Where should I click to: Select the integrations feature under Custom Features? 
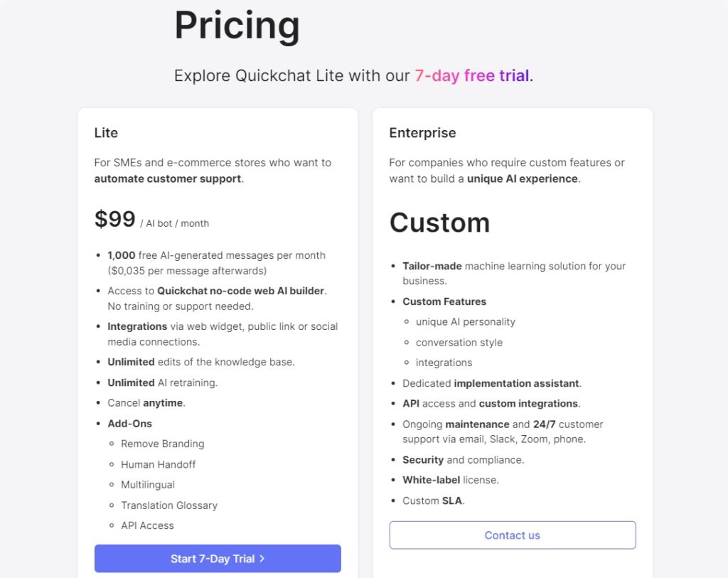pyautogui.click(x=444, y=362)
